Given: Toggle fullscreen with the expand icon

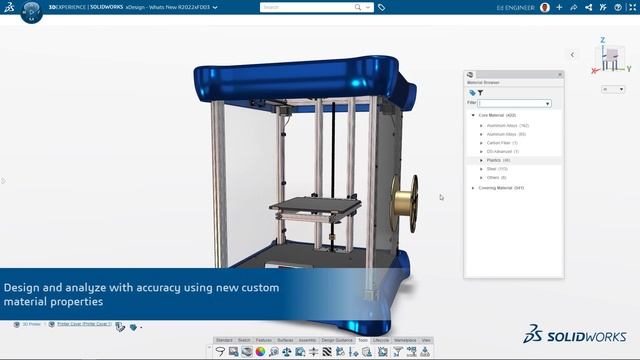Looking at the screenshot, I should (x=632, y=7).
